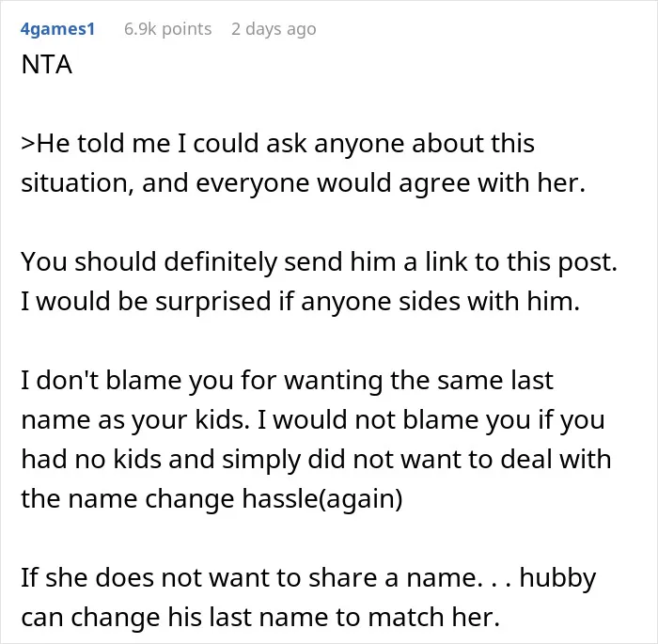The image size is (658, 644).
Task: Open the 4games1 user profile
Action: [57, 29]
